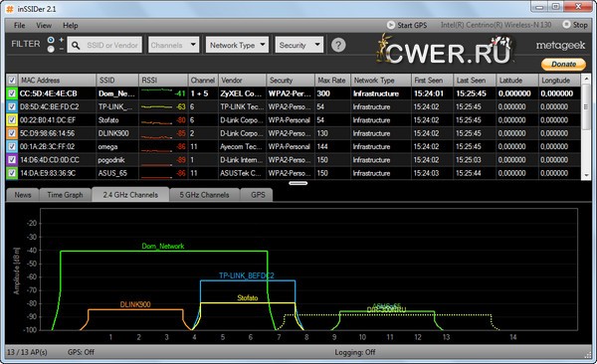Click the search magnifier icon in filter
Screen dimensions: 597x364
coord(76,46)
